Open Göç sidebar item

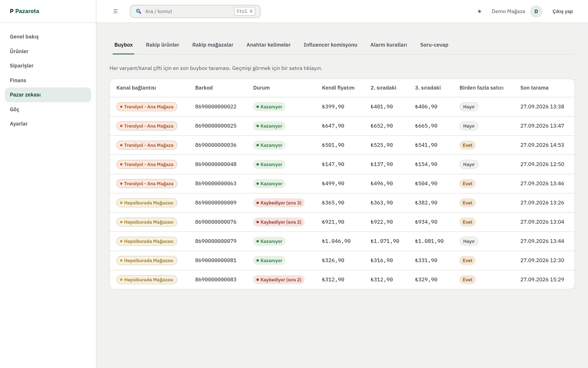(48, 109)
